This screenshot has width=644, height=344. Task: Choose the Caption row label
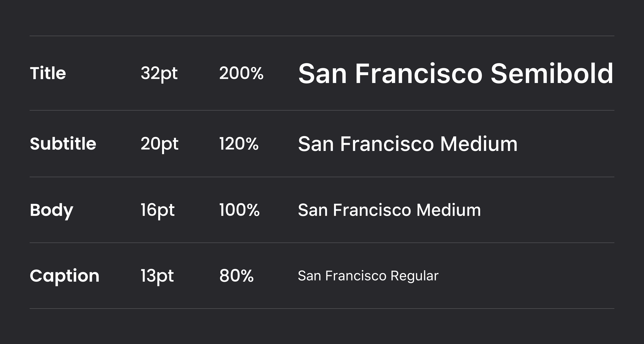64,276
